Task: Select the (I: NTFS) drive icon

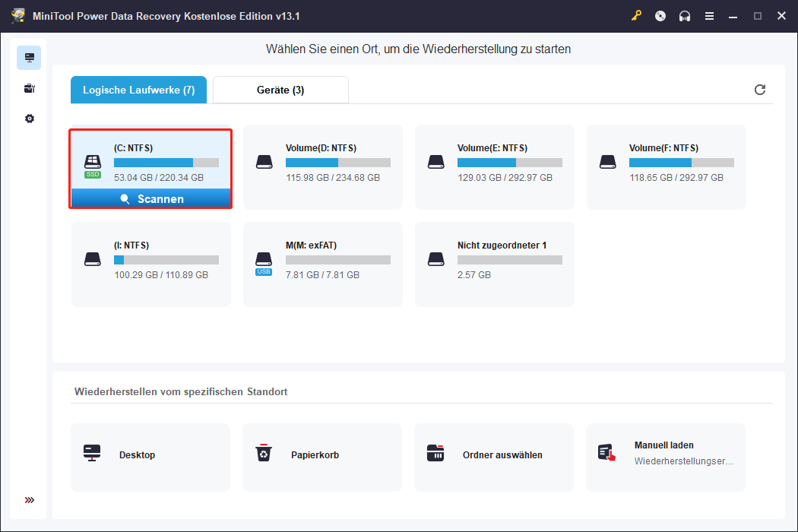Action: (93, 259)
